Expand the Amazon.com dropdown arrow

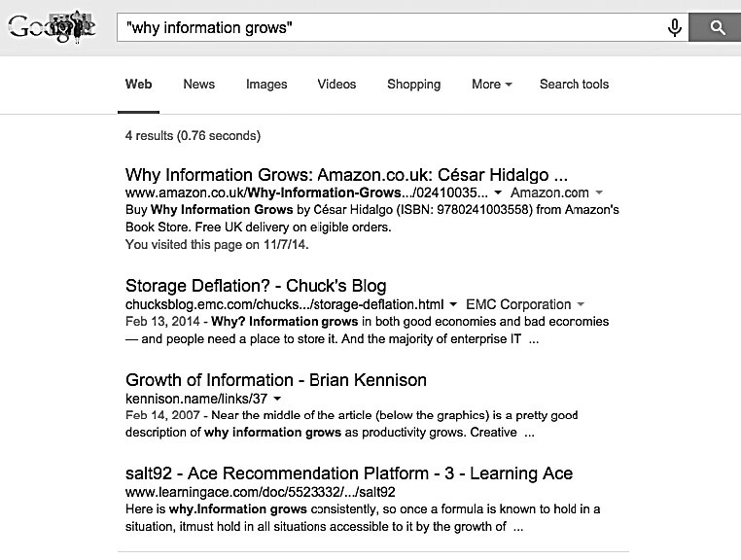(599, 193)
